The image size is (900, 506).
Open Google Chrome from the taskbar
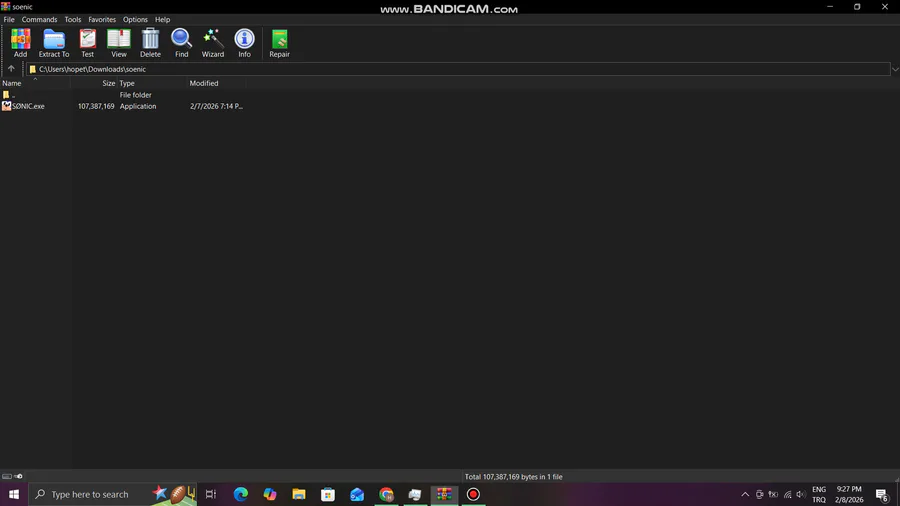tap(386, 494)
